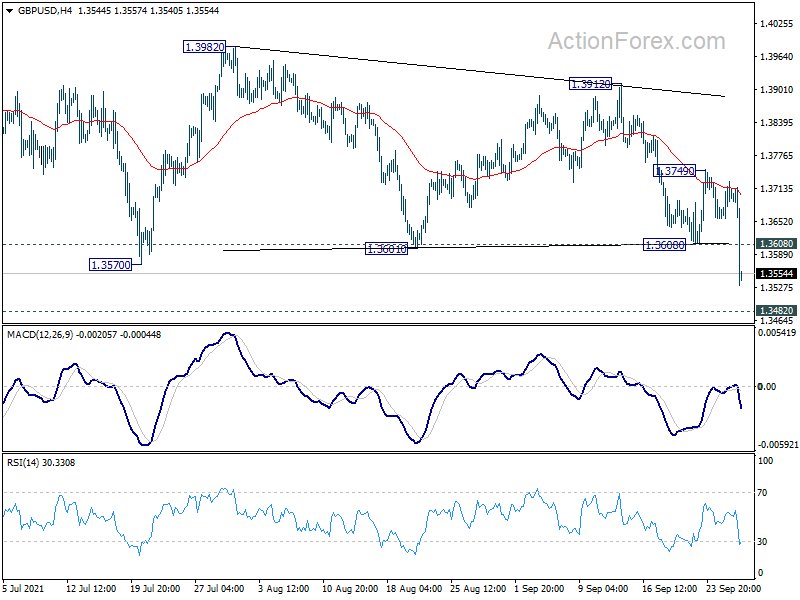Click the 1.36520 axis value

click(777, 221)
